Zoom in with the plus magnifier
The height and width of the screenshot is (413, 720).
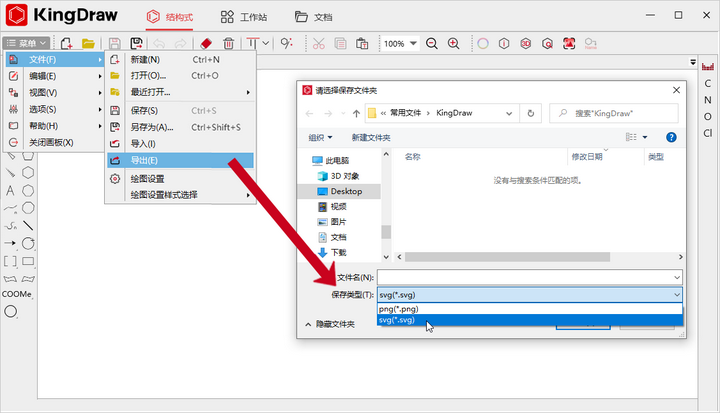point(454,44)
